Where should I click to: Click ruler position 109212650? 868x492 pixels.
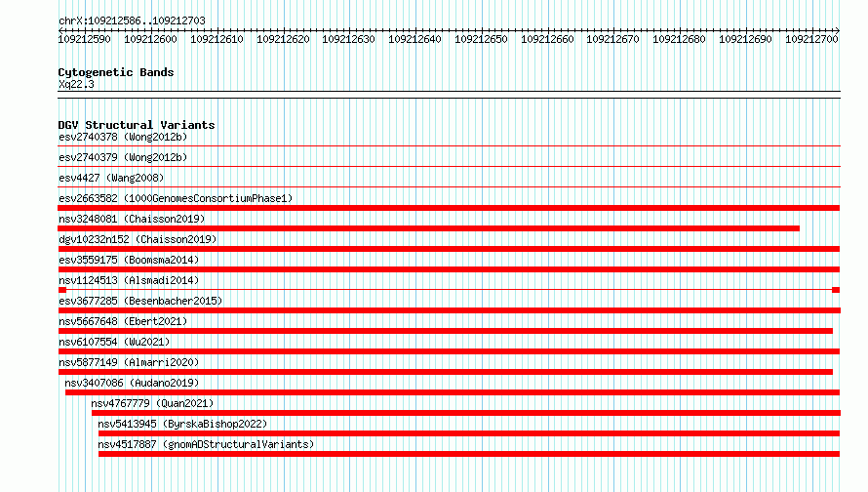481,39
